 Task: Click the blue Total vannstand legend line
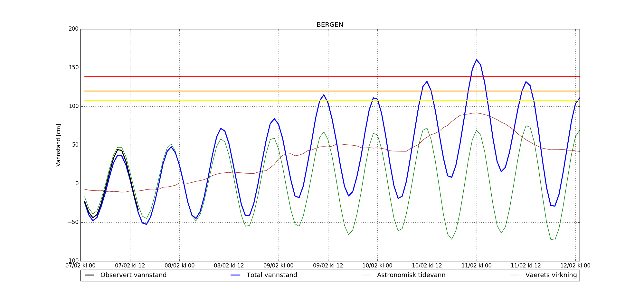coord(236,275)
